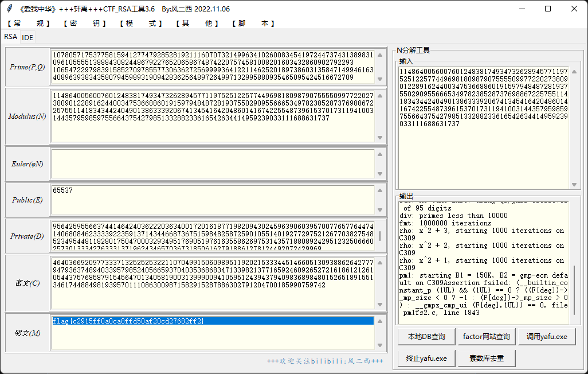Click Euler(φN) field scroll-up arrow

(x=380, y=154)
